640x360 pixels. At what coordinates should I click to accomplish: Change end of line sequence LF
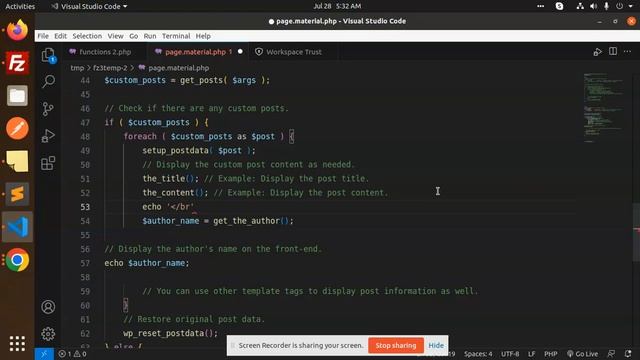point(531,354)
